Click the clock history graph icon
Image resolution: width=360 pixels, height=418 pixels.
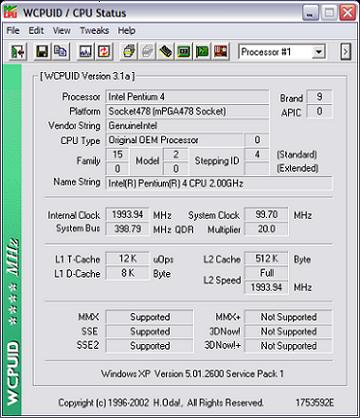coord(85,52)
